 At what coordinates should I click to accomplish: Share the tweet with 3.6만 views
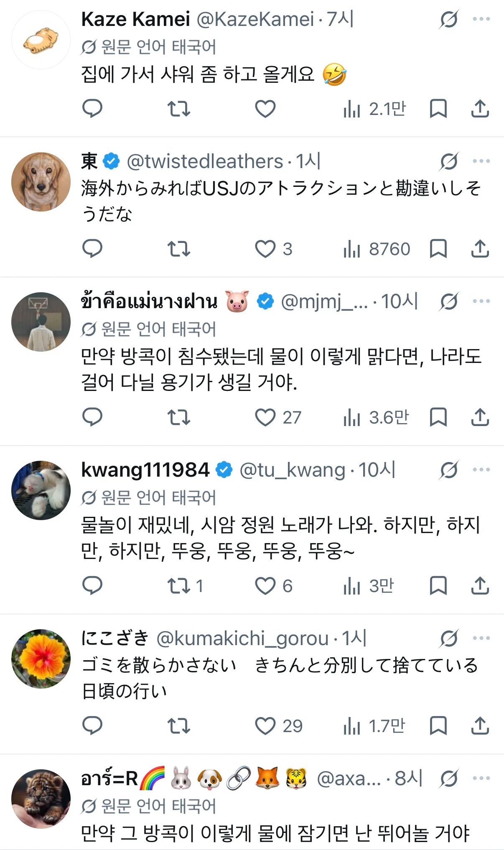coord(480,417)
